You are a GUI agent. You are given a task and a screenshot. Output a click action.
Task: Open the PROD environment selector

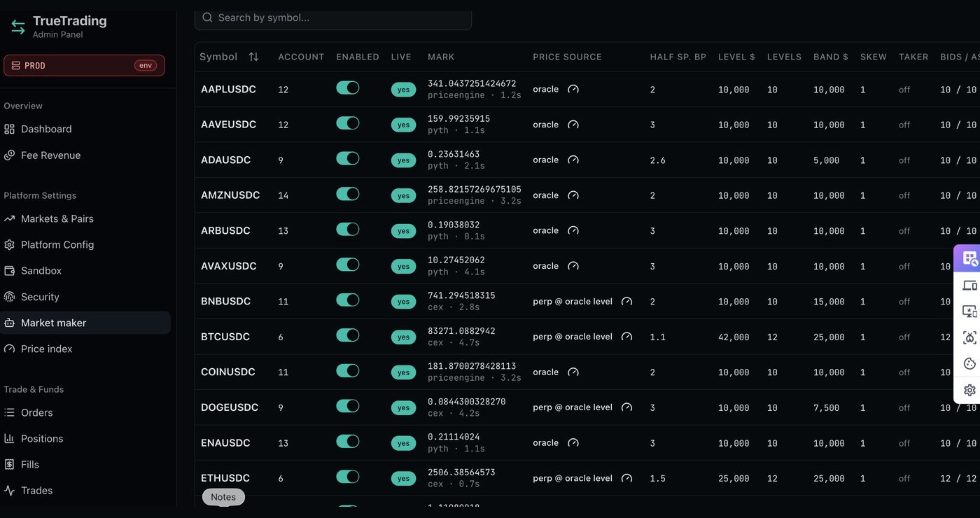(84, 65)
